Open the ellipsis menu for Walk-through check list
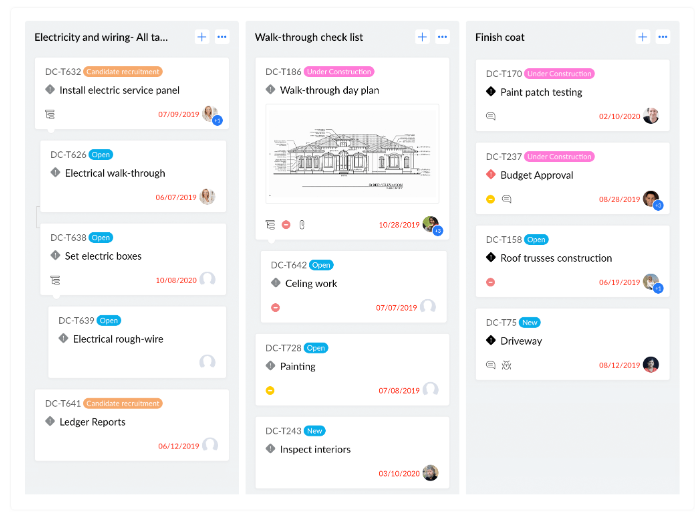 (442, 37)
